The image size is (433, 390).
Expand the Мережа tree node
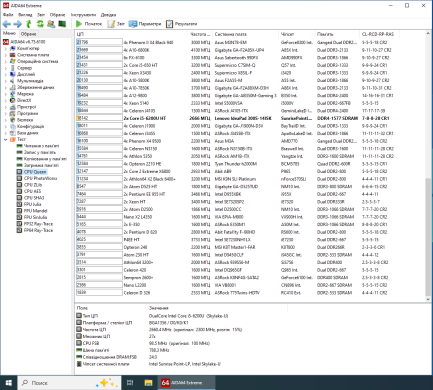(x=5, y=94)
